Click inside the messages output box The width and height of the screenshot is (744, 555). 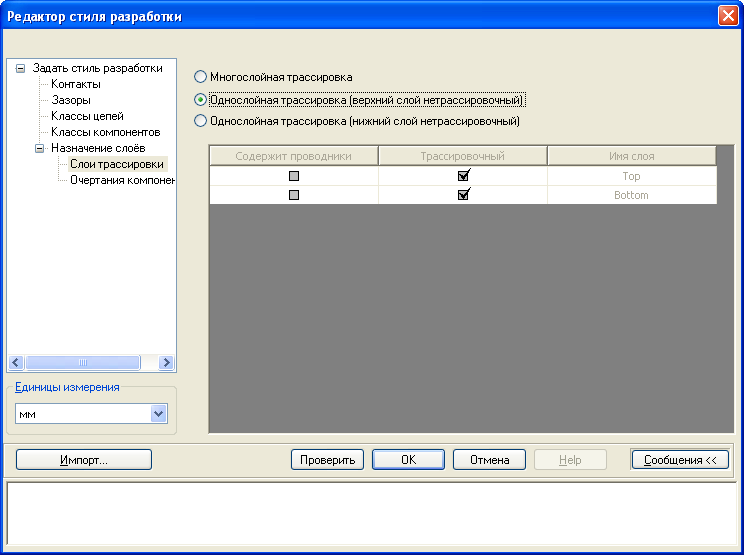[372, 513]
